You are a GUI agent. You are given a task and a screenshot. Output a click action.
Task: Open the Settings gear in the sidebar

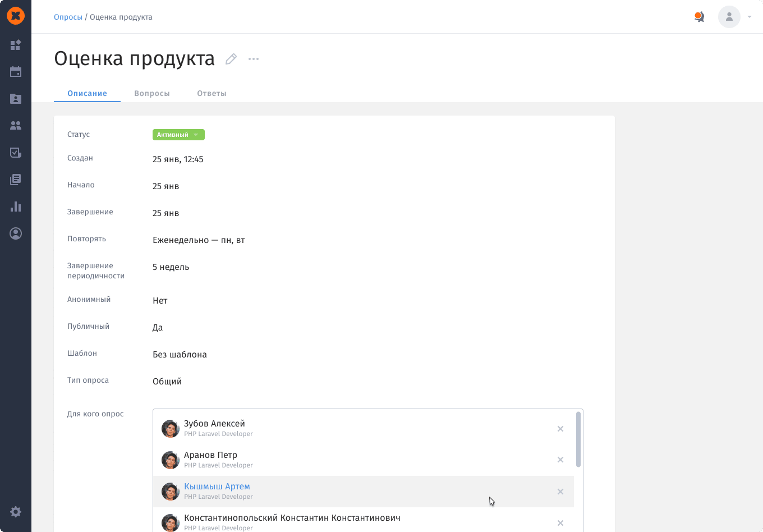pyautogui.click(x=16, y=511)
